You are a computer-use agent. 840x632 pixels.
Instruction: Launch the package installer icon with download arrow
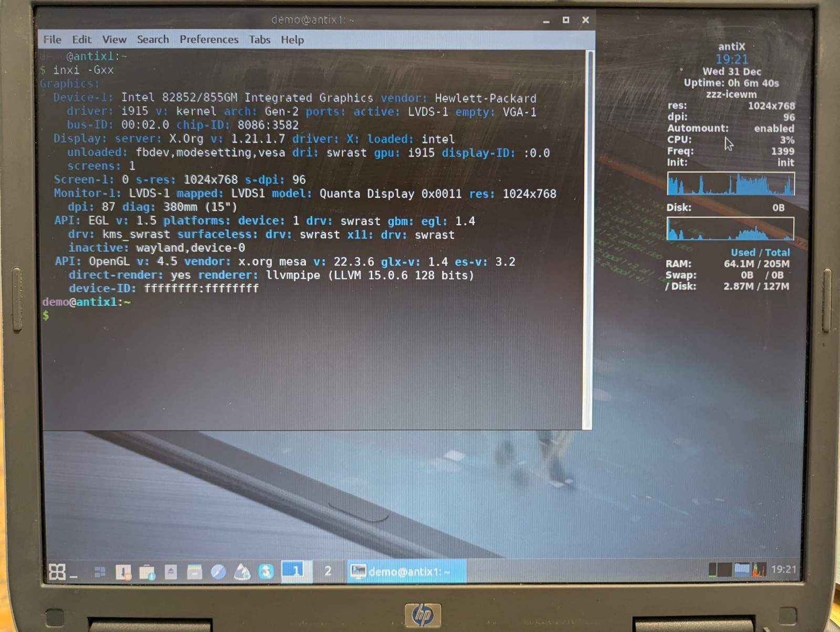[x=123, y=572]
